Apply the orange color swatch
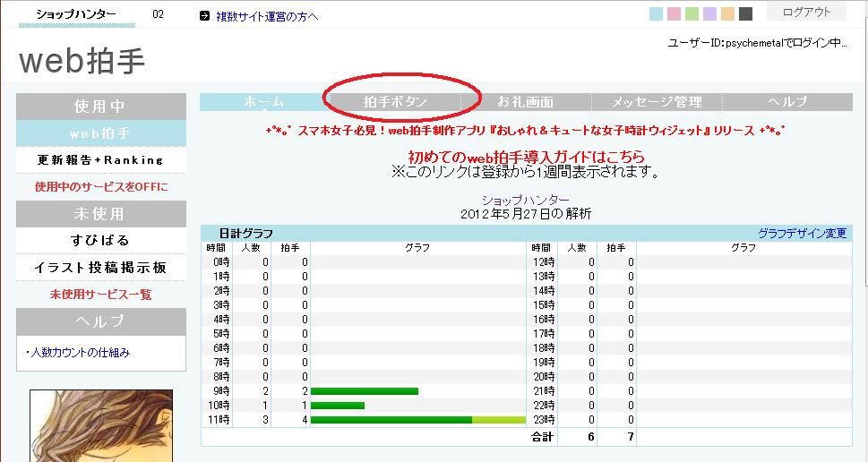 point(727,13)
